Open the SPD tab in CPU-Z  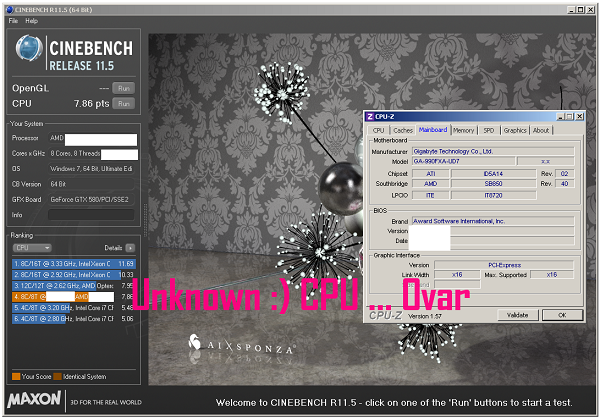[489, 130]
